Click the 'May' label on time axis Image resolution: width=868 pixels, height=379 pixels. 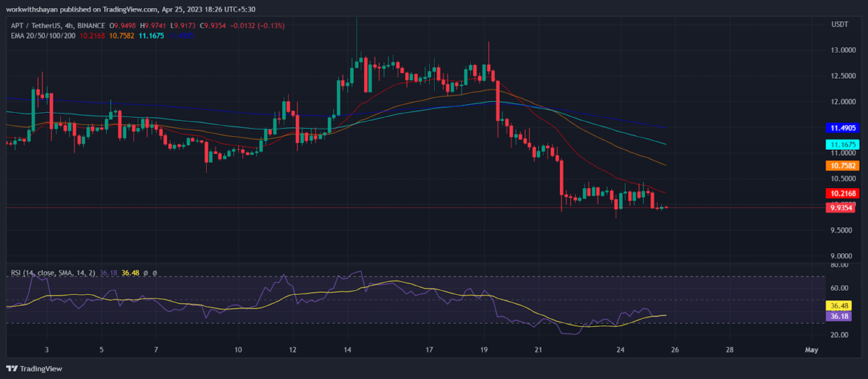(x=811, y=349)
